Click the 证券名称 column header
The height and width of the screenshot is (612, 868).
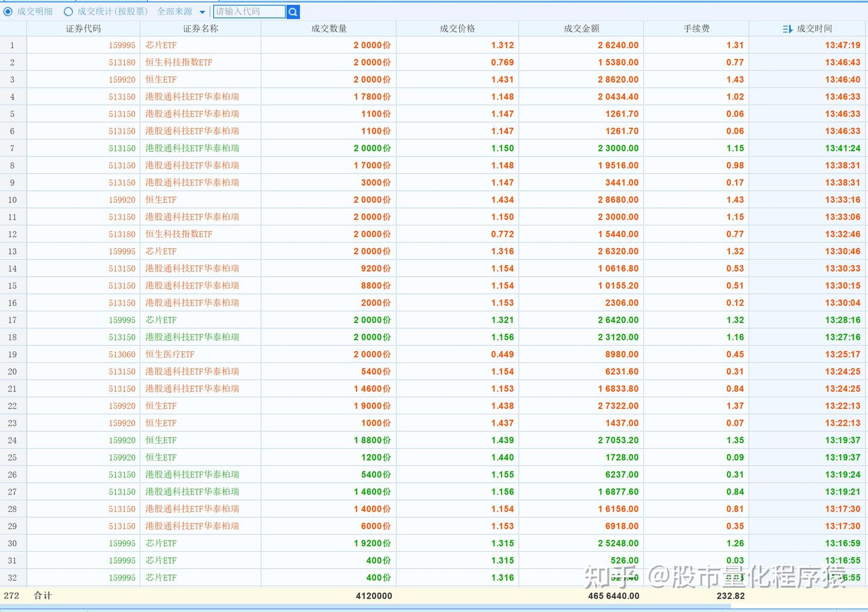(201, 28)
